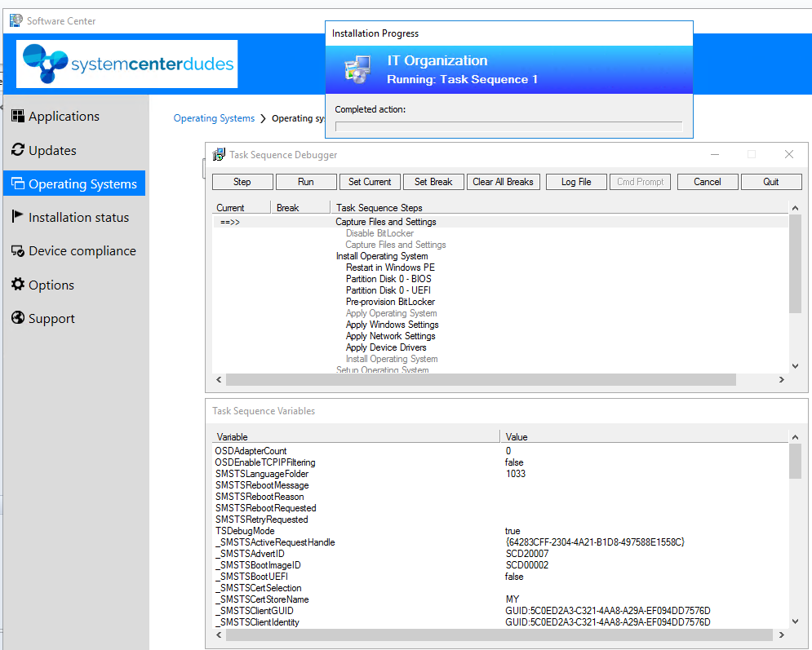This screenshot has height=650, width=812.
Task: Select the Pre-provision BitLocker step
Action: point(390,302)
